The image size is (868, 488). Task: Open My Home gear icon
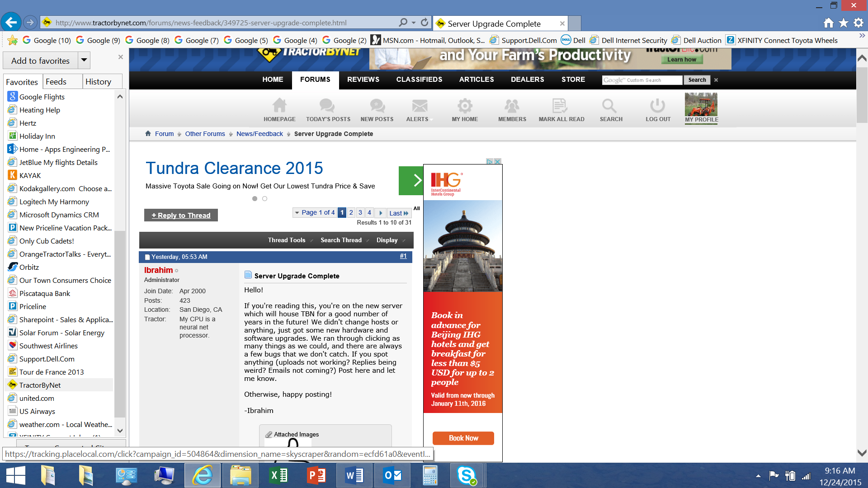click(x=465, y=106)
